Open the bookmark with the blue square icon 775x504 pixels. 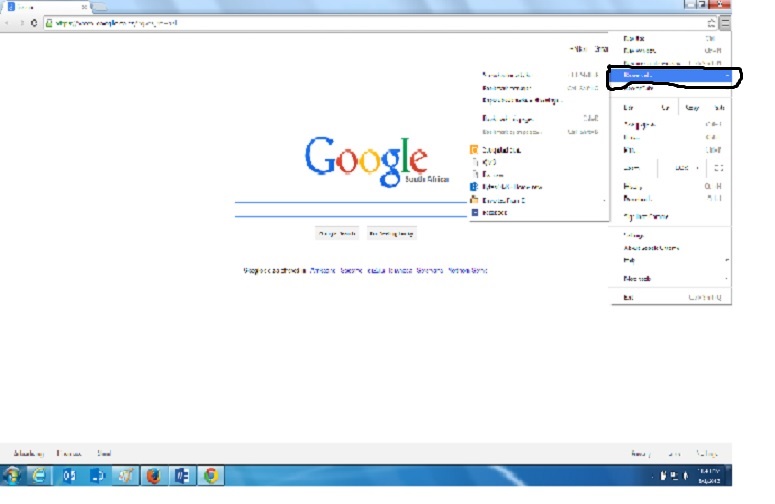coord(539,187)
